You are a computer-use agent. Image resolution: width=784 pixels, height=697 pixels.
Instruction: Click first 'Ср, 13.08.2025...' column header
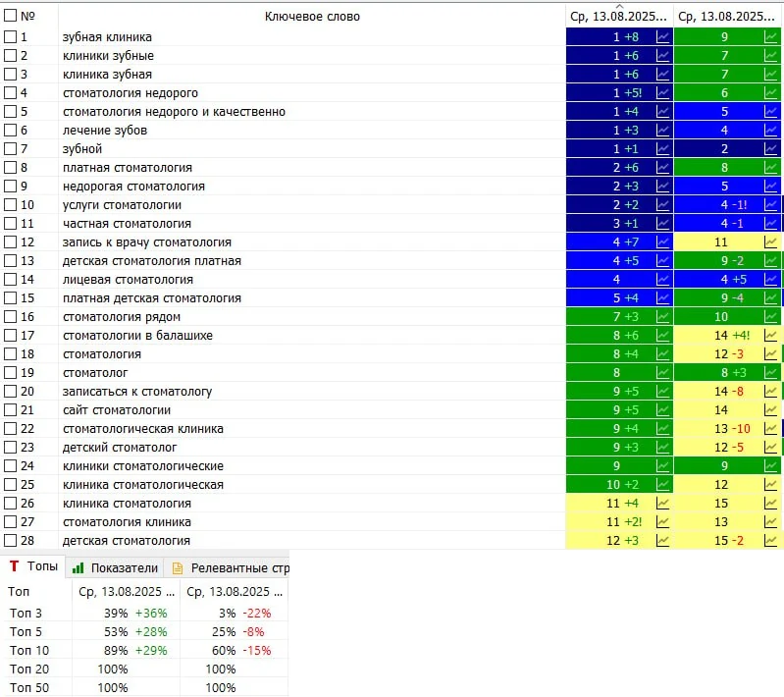click(619, 17)
